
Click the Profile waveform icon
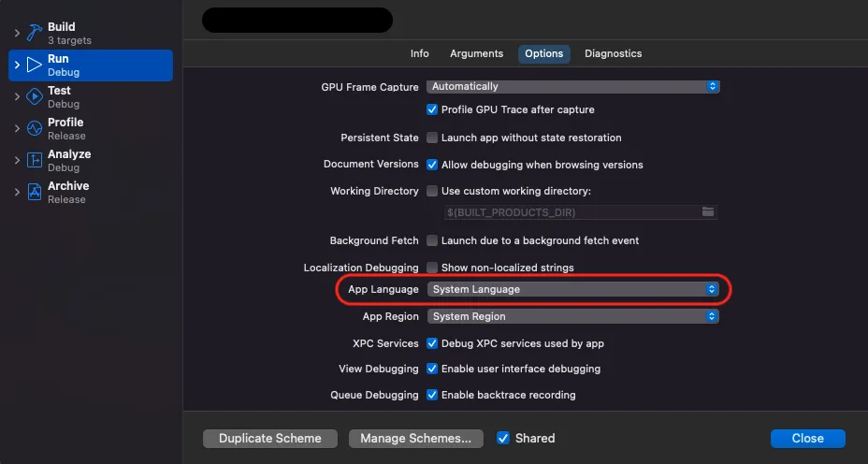coord(35,128)
